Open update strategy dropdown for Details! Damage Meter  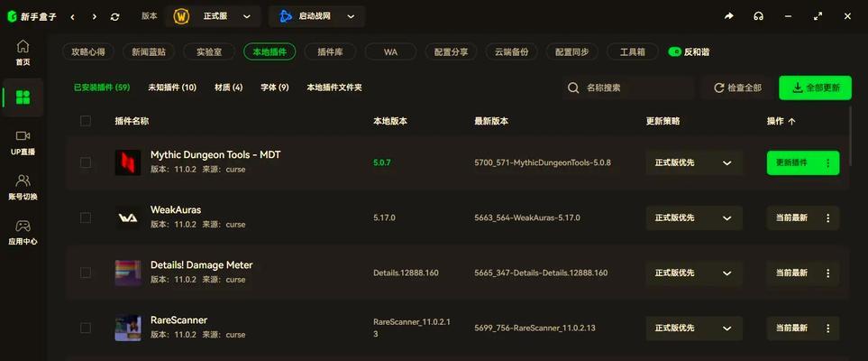pos(694,273)
